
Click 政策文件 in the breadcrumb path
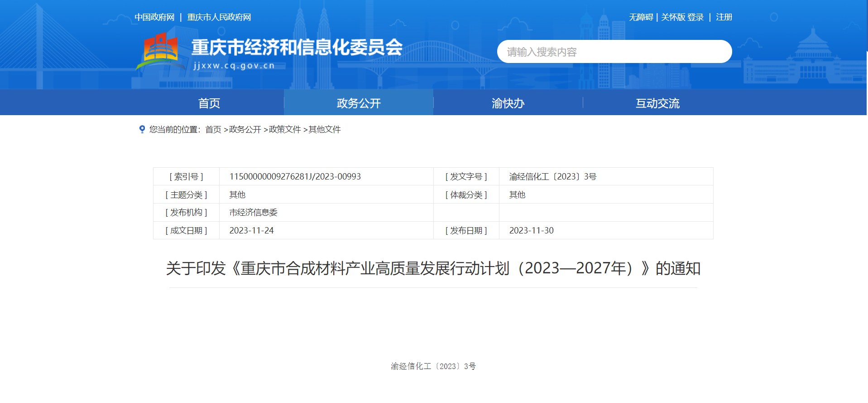(x=285, y=130)
